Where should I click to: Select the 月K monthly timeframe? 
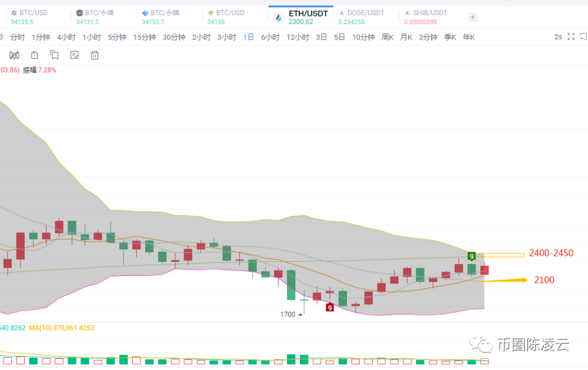pos(406,37)
